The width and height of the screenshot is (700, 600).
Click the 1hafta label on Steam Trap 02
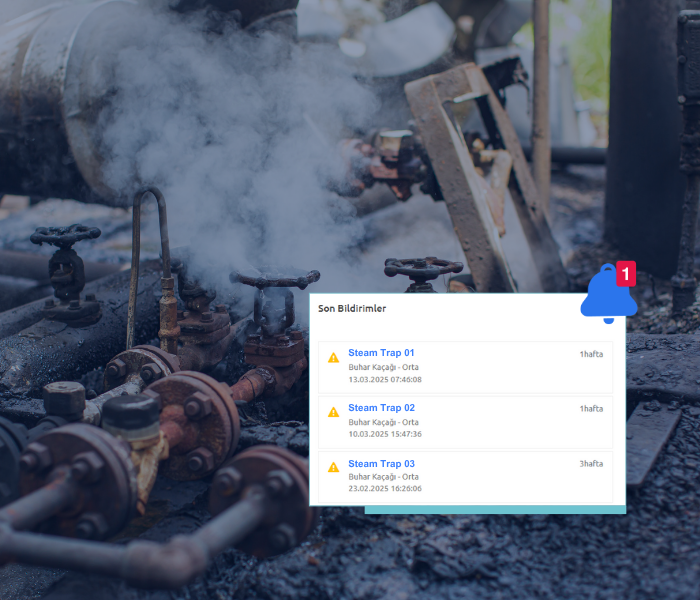(591, 409)
